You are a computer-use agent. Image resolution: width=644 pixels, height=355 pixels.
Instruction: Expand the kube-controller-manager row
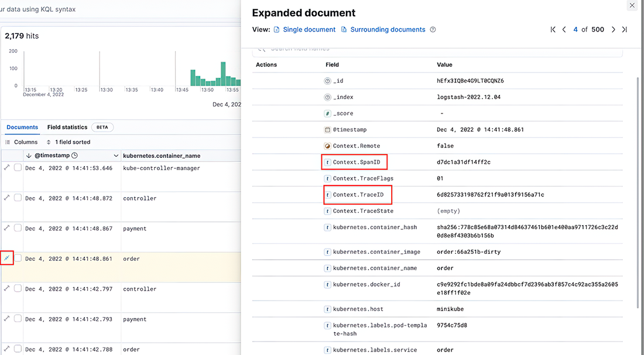tap(6, 167)
